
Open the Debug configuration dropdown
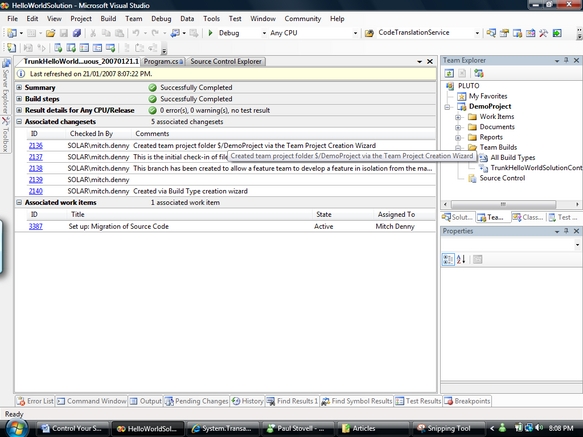(x=264, y=33)
